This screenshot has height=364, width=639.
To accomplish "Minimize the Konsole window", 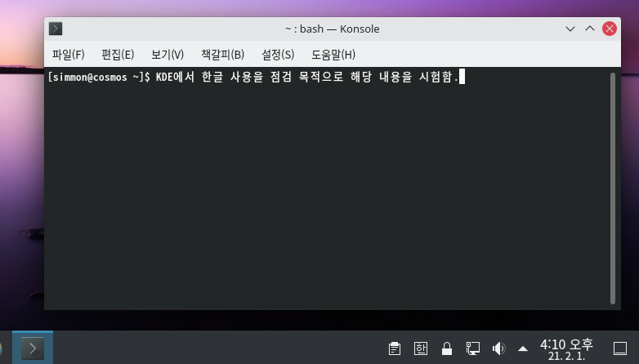I will coord(570,29).
